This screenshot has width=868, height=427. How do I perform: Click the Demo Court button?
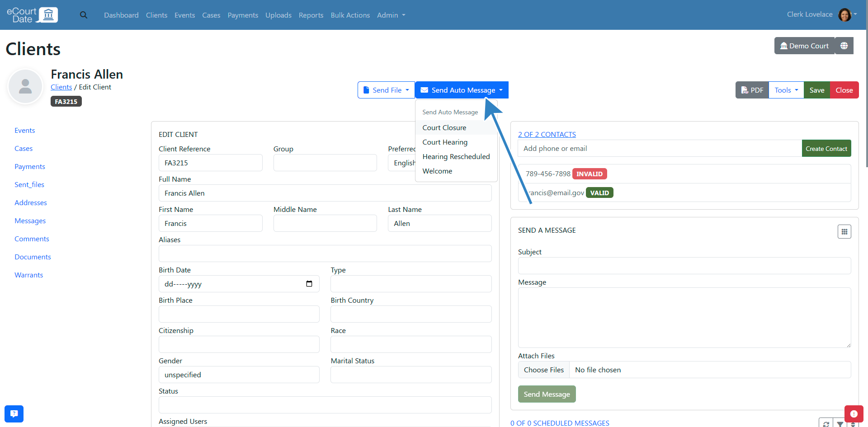point(804,46)
